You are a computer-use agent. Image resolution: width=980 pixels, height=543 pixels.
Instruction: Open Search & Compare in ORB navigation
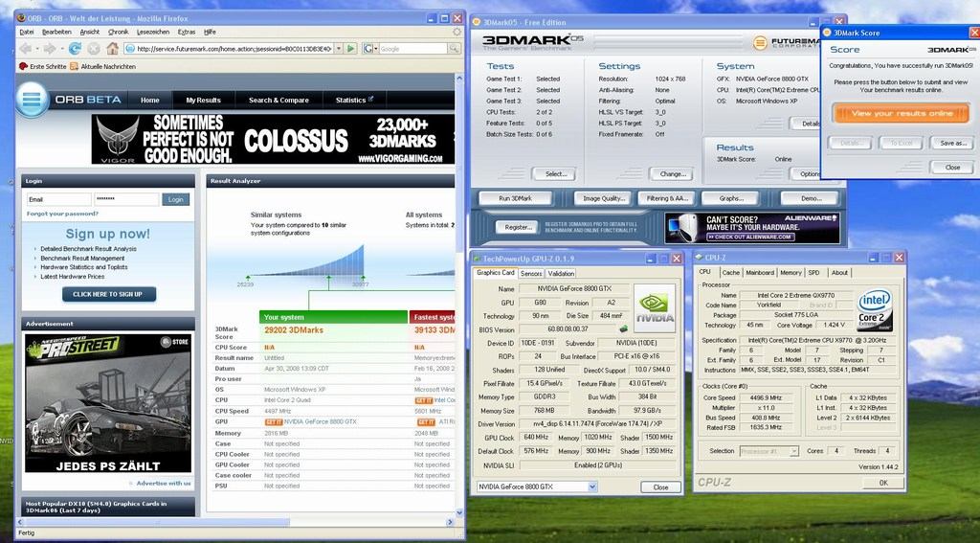278,101
